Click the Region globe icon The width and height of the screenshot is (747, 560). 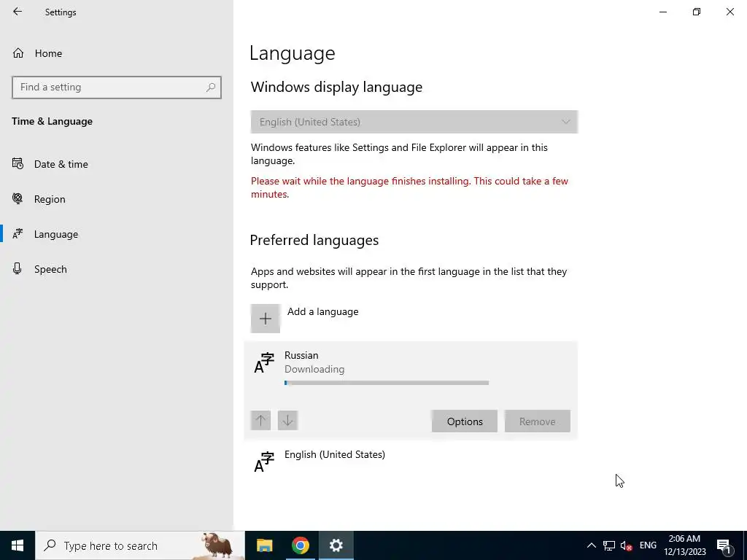click(18, 198)
